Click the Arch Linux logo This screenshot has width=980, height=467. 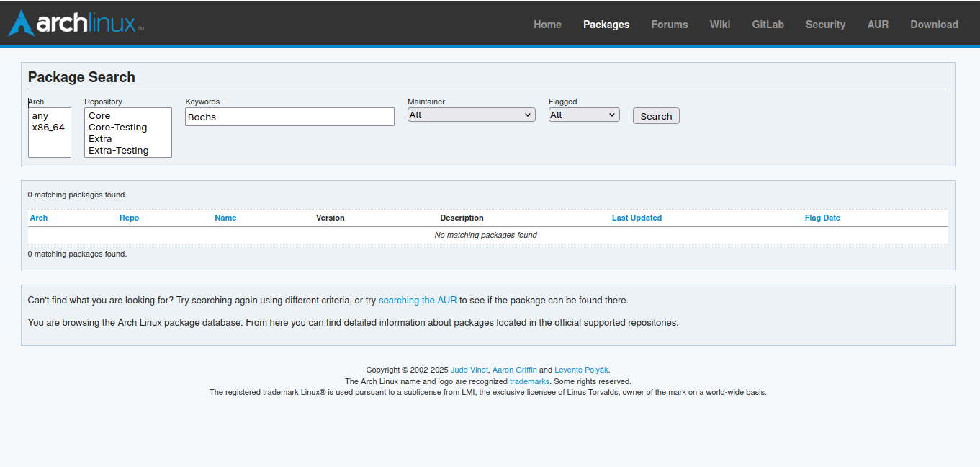pyautogui.click(x=76, y=23)
